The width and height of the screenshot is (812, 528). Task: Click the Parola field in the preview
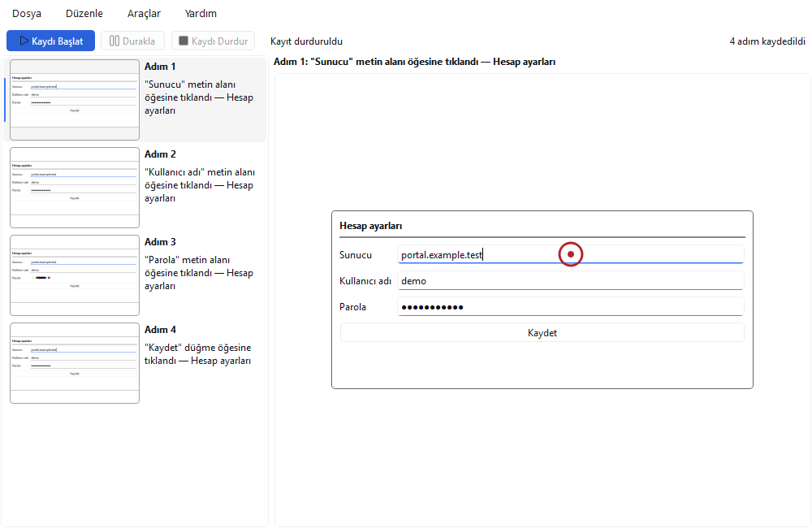571,306
